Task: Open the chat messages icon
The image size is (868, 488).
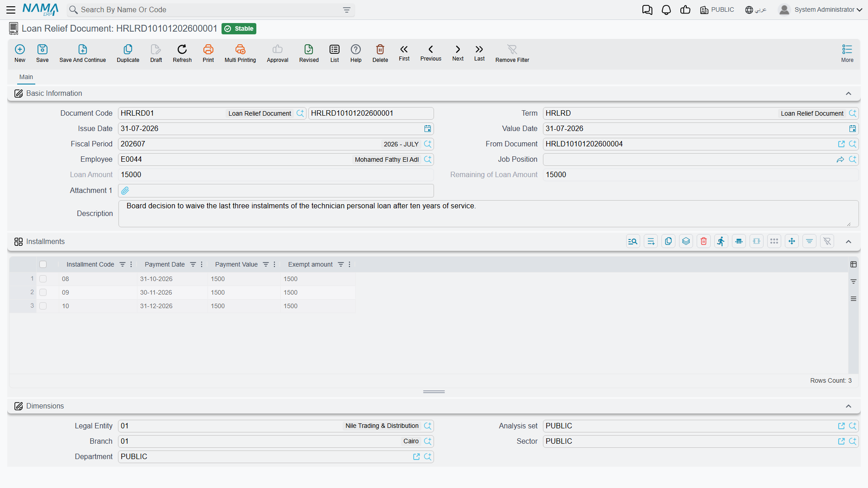Action: click(647, 9)
